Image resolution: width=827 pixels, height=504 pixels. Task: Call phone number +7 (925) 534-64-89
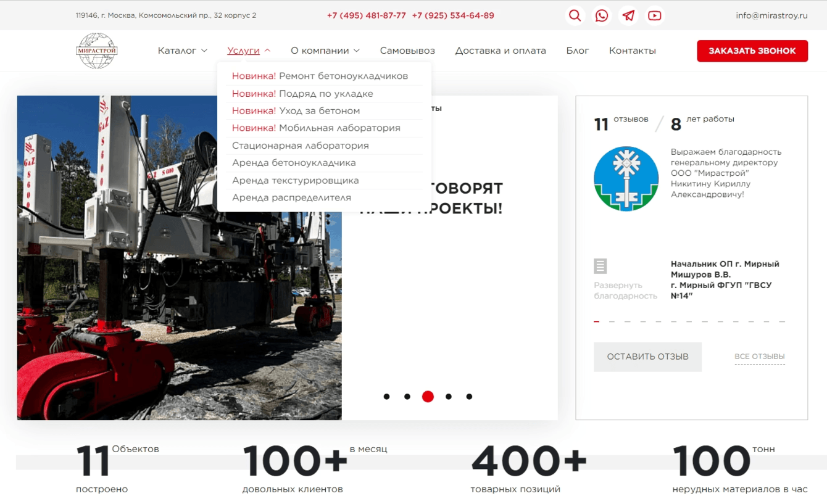pyautogui.click(x=453, y=15)
